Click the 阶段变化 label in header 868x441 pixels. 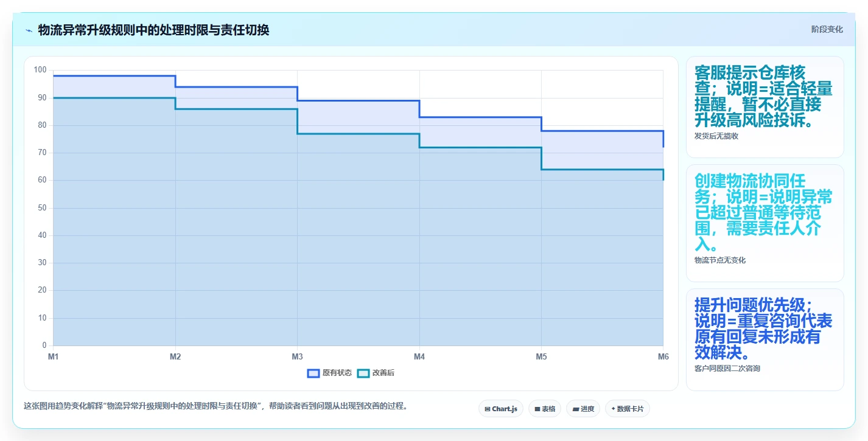coord(827,29)
